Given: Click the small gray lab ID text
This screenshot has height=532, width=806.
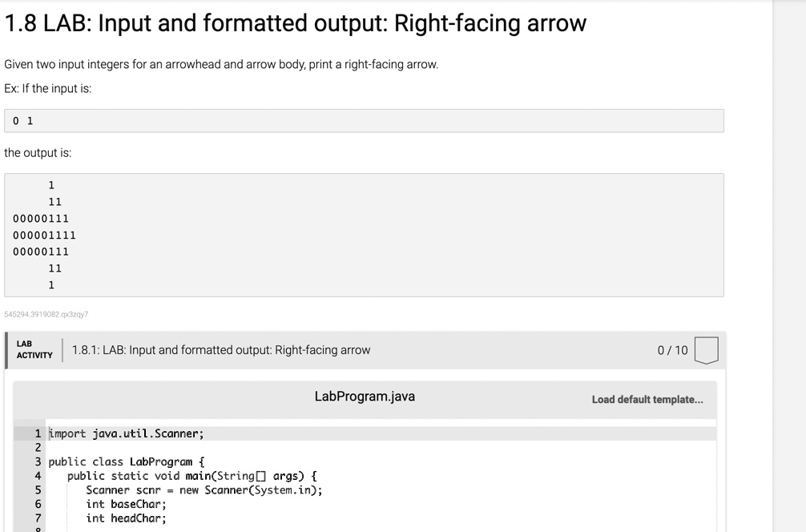Looking at the screenshot, I should (46, 314).
